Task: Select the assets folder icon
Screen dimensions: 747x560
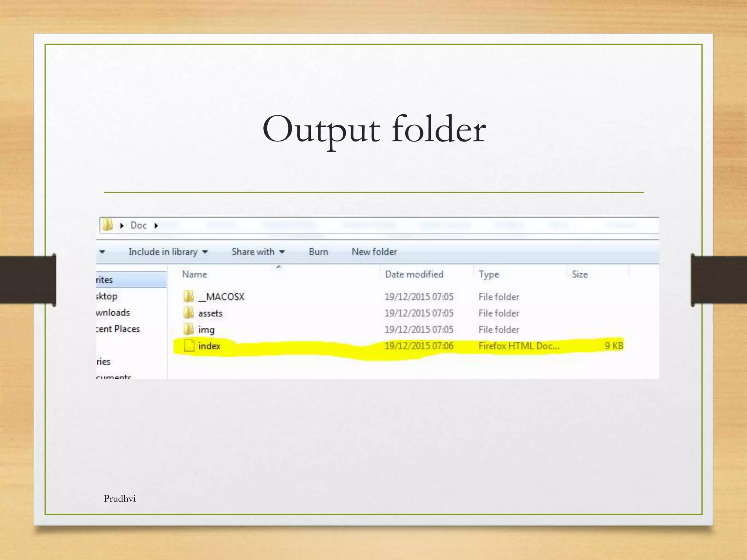Action: pos(189,313)
